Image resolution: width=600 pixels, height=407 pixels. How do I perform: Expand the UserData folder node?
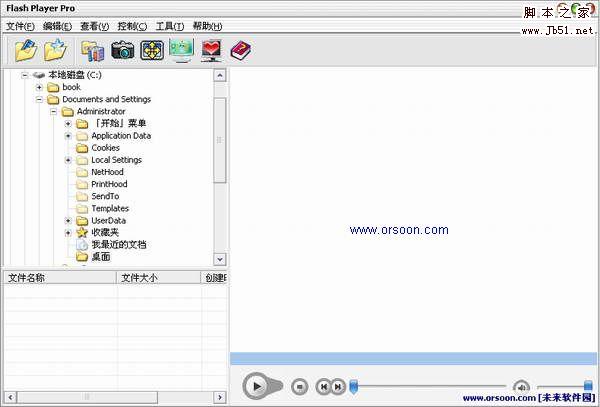(68, 221)
